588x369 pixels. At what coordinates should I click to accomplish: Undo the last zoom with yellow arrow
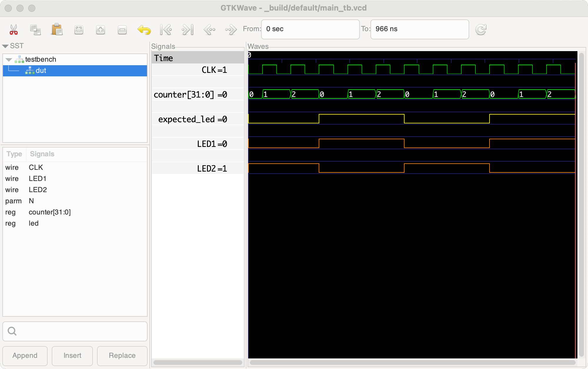pos(143,29)
